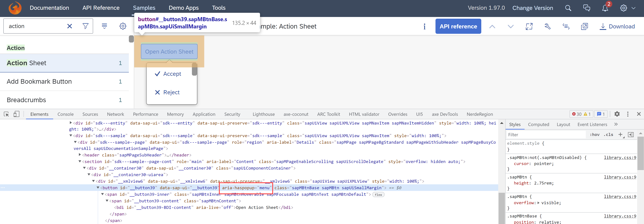Click the Download button
This screenshot has height=224, width=644.
pos(618,26)
